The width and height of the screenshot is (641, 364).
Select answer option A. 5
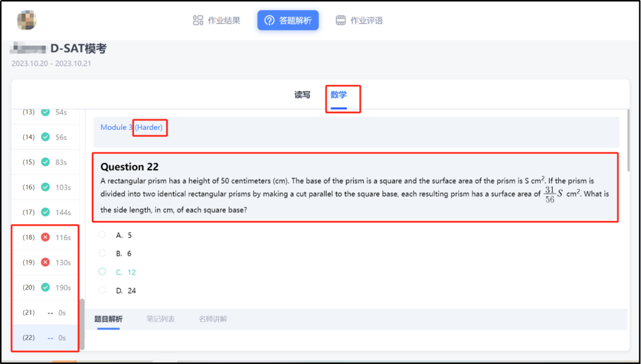[103, 235]
